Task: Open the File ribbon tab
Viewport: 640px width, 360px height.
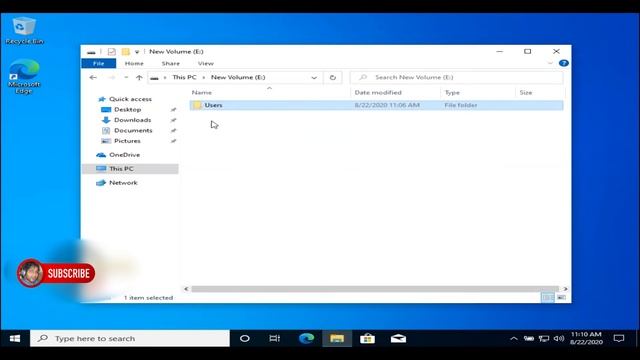Action: [x=99, y=63]
